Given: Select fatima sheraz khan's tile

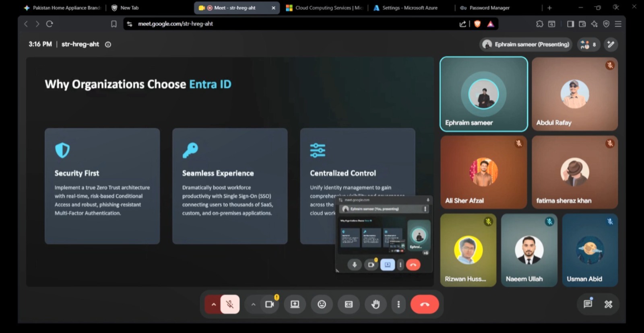Looking at the screenshot, I should 575,172.
